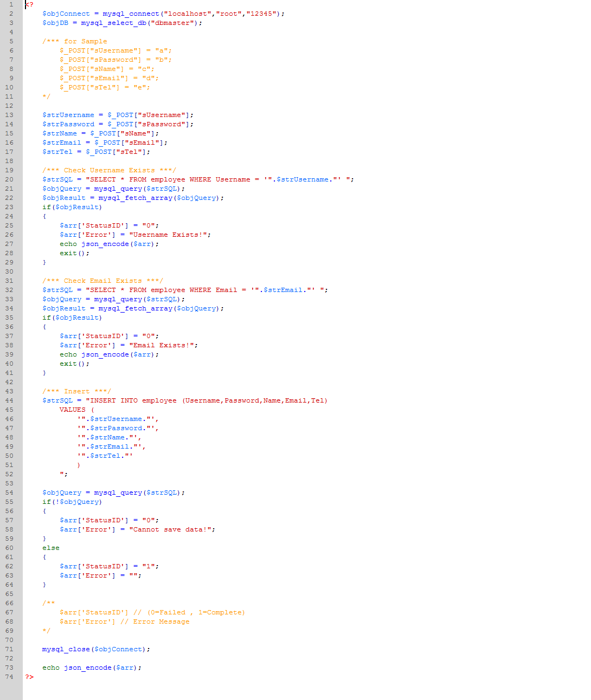Click the '".$strUsername."', value line
Image resolution: width=591 pixels, height=700 pixels.
click(118, 419)
